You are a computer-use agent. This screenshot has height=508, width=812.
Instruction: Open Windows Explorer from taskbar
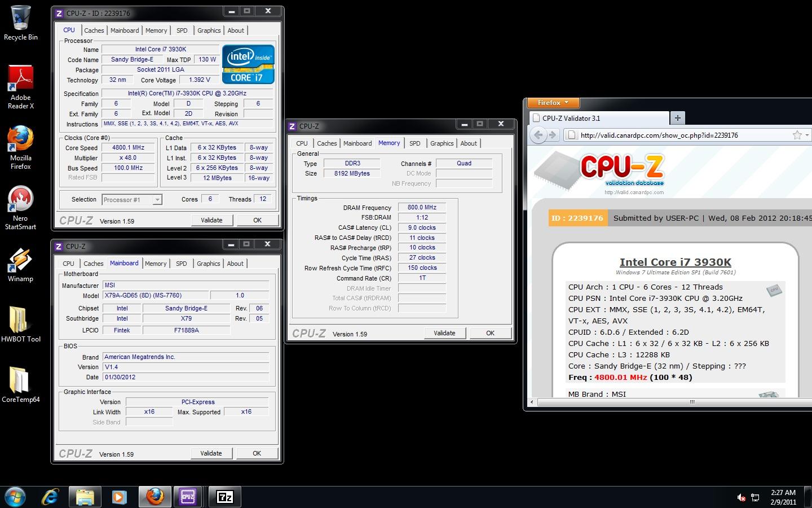[85, 497]
